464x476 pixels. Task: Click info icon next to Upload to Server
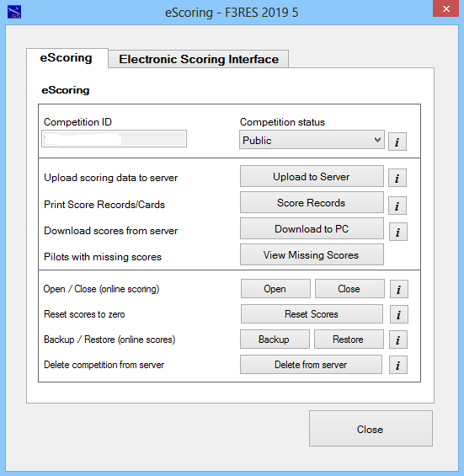point(397,178)
